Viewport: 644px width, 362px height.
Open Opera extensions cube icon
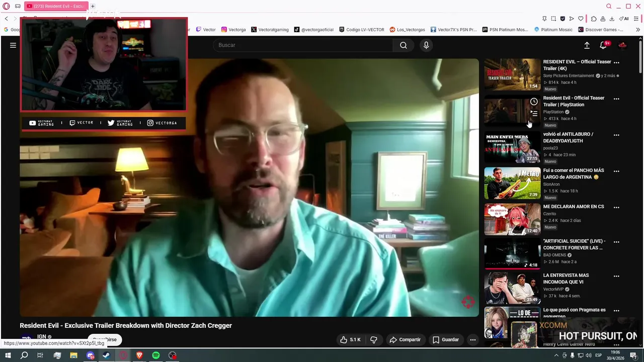point(594,19)
